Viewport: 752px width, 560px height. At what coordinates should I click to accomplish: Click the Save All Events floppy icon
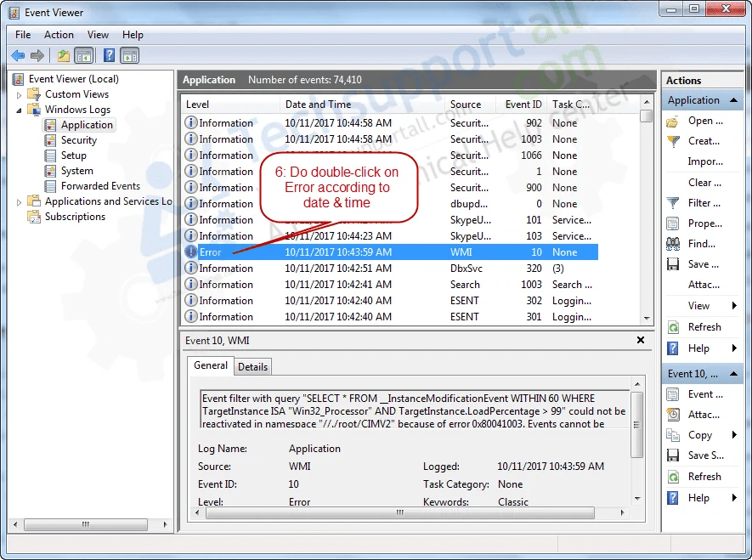coord(673,264)
